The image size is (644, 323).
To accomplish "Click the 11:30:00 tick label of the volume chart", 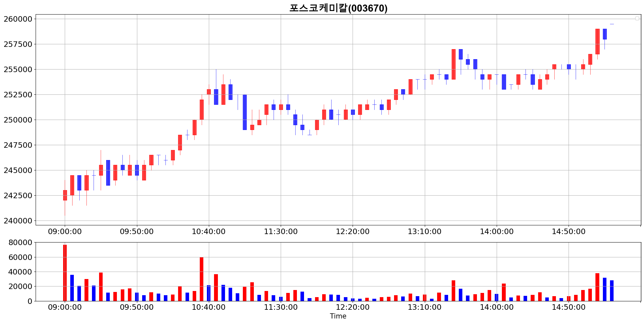I will pos(281,307).
